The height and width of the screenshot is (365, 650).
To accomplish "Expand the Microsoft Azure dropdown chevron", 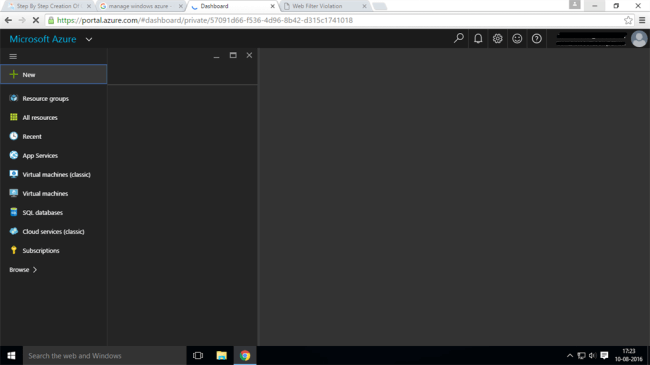I will click(x=89, y=39).
